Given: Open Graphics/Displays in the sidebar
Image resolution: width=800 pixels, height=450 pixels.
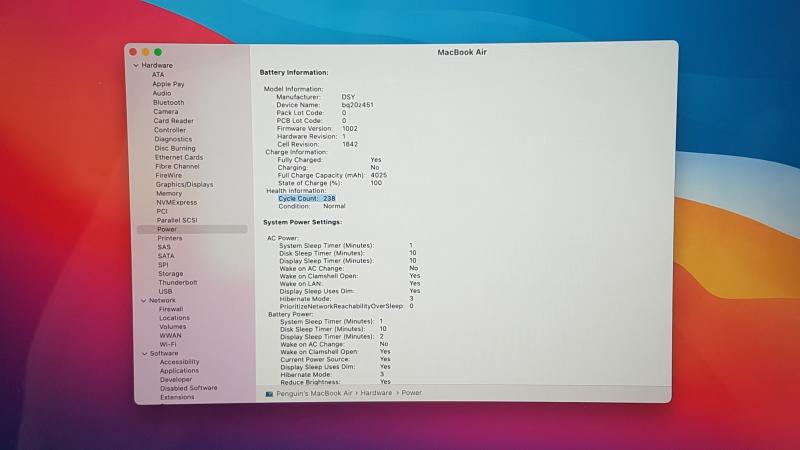Looking at the screenshot, I should tap(185, 184).
